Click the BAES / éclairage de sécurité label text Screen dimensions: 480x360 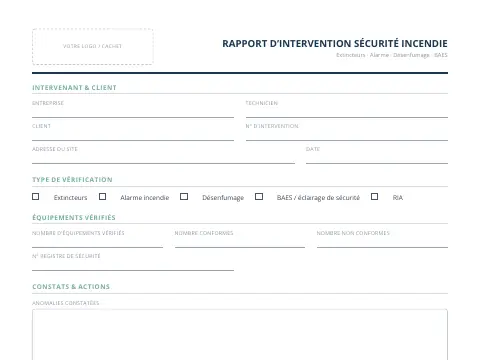coord(318,198)
